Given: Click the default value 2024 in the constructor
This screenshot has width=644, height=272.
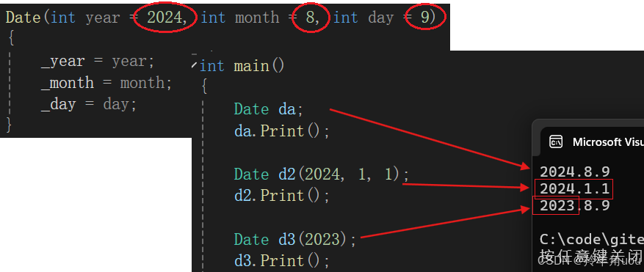Looking at the screenshot, I should click(165, 18).
